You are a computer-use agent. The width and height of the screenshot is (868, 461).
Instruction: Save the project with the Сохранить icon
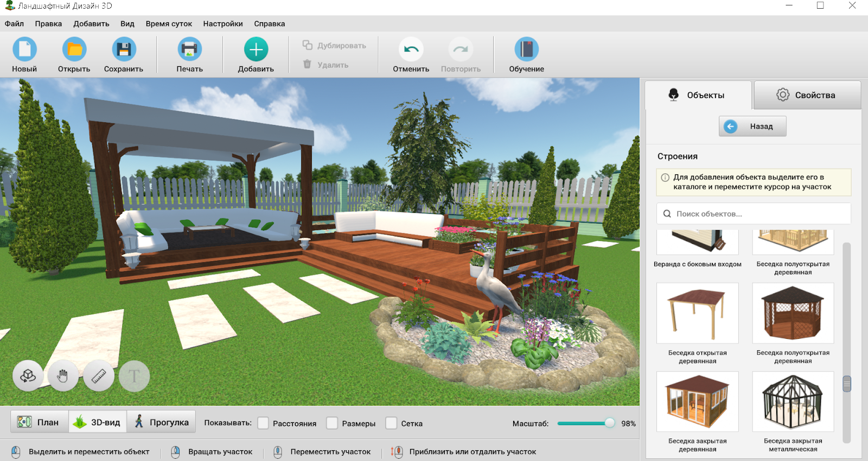(124, 49)
